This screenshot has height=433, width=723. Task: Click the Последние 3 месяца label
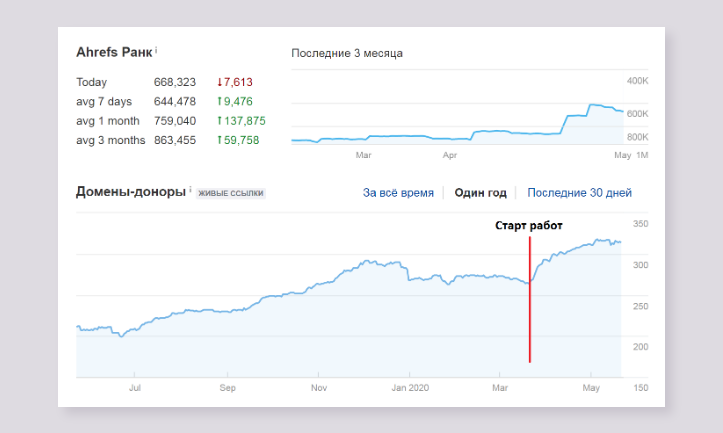point(347,53)
